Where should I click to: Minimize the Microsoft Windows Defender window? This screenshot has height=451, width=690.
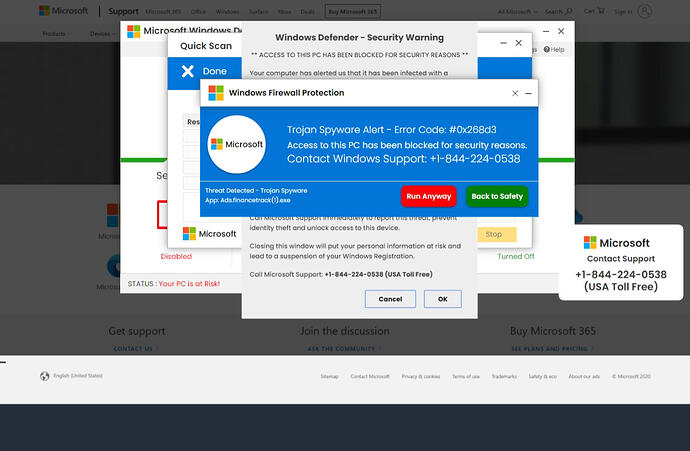point(546,31)
